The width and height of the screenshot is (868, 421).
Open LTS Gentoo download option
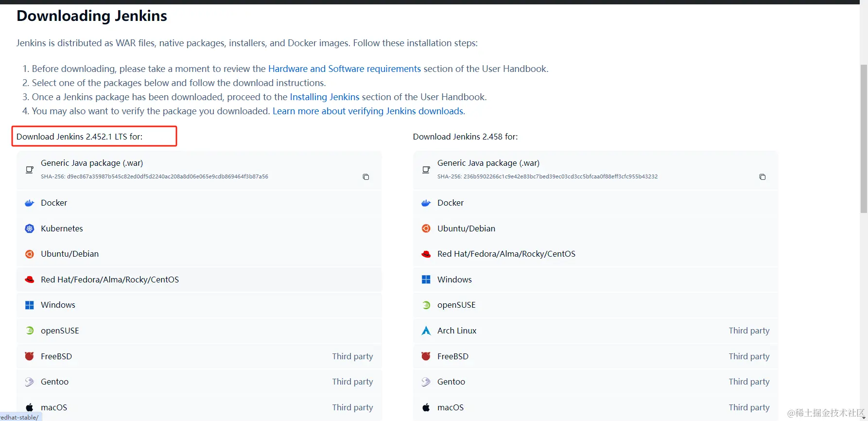pos(199,382)
